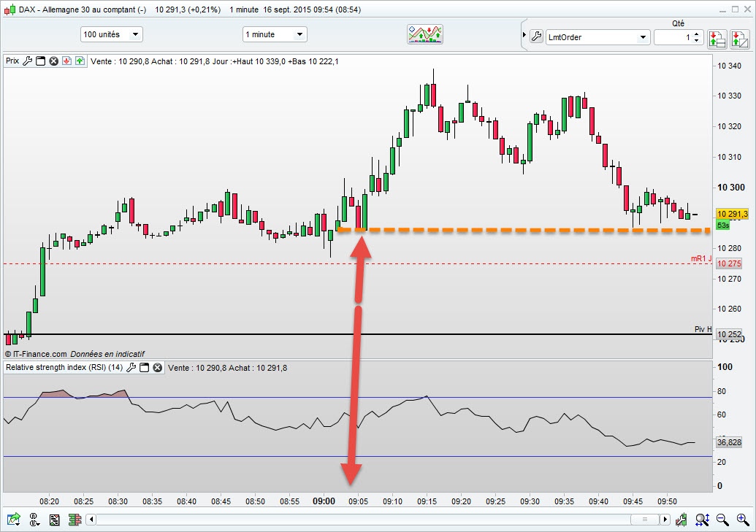Maximize the DAX chart window
756x532 pixels.
click(x=735, y=9)
